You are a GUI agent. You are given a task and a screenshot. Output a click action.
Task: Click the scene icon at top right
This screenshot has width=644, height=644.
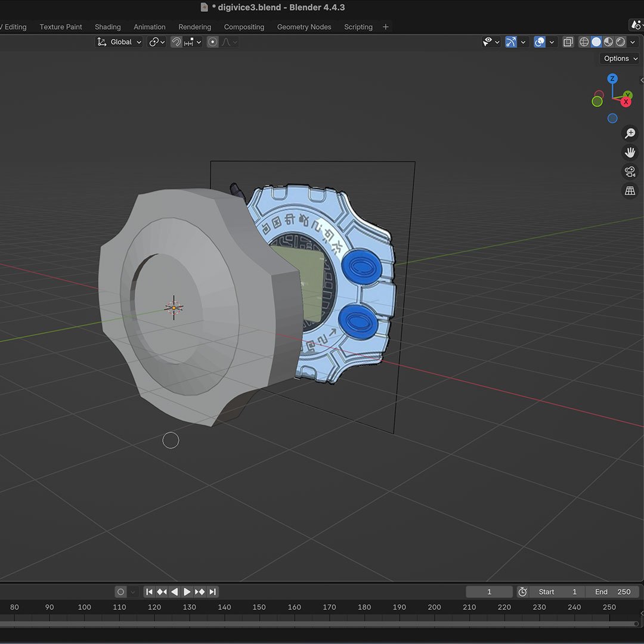click(x=636, y=25)
